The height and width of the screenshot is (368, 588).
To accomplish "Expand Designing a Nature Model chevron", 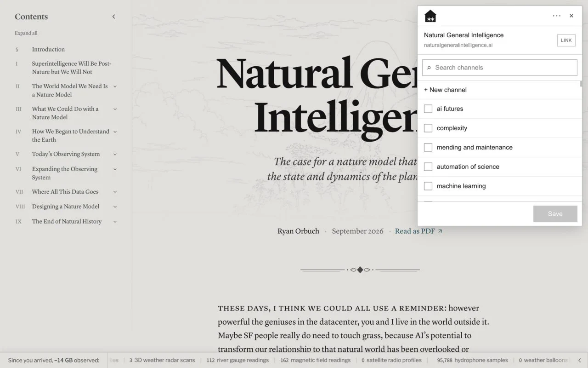I will pos(115,207).
